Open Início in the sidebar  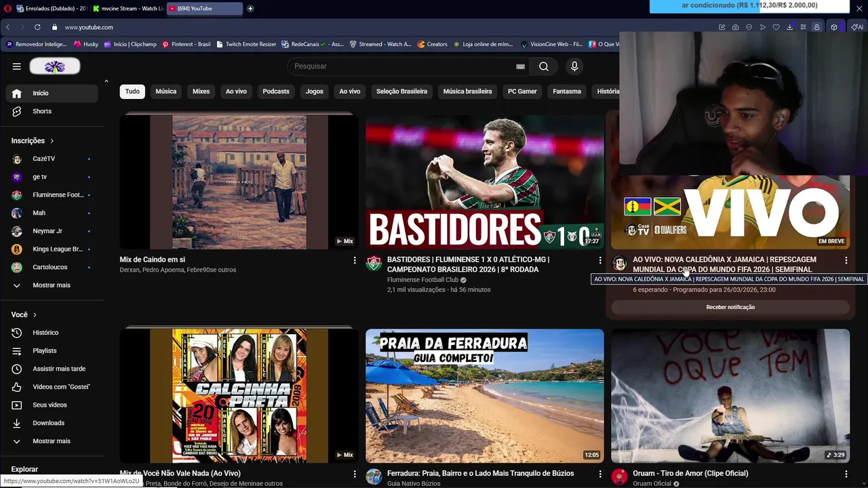click(x=52, y=94)
